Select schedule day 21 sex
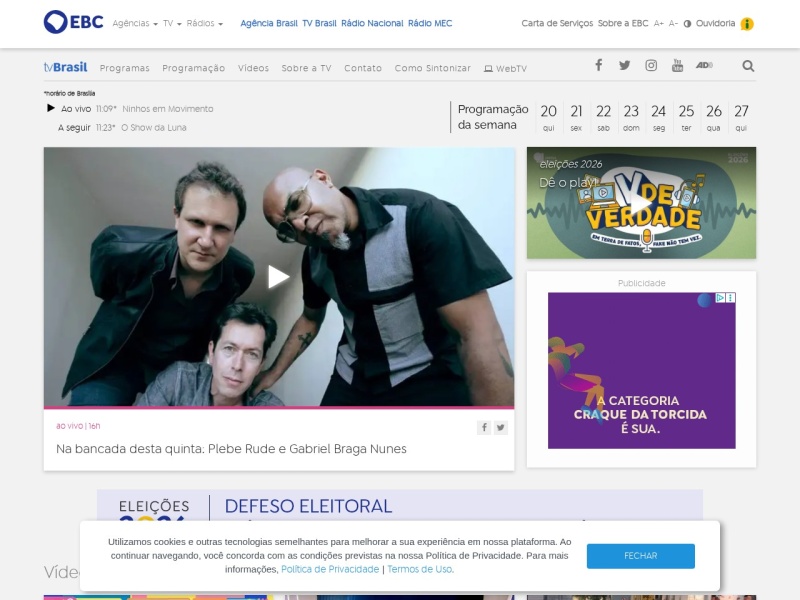800x600 pixels. (x=576, y=118)
